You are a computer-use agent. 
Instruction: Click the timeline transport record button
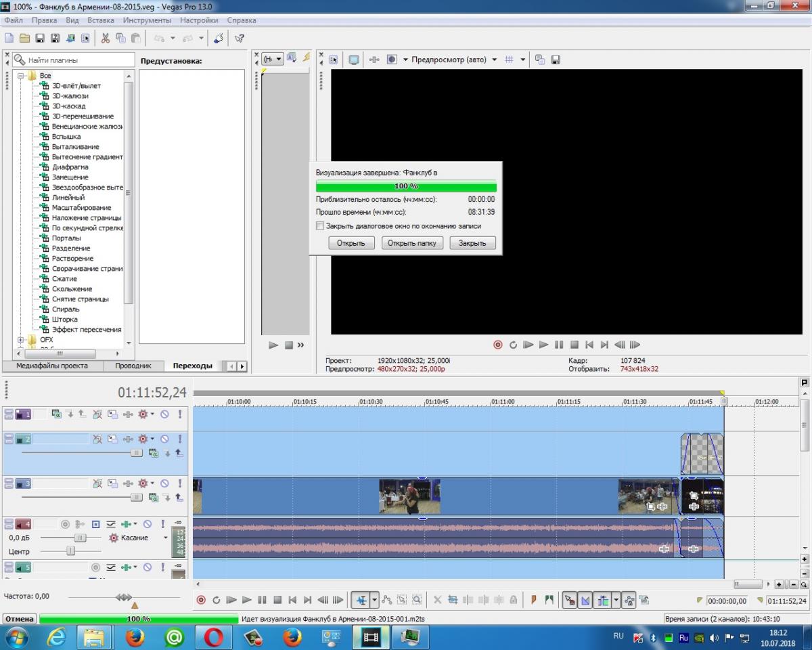pyautogui.click(x=201, y=600)
